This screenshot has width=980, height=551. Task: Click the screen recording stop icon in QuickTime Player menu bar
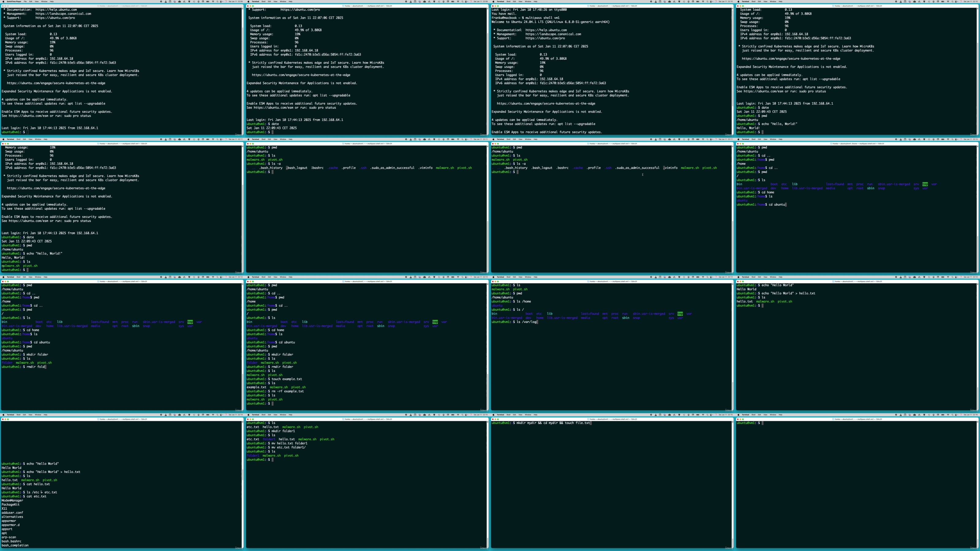(161, 2)
